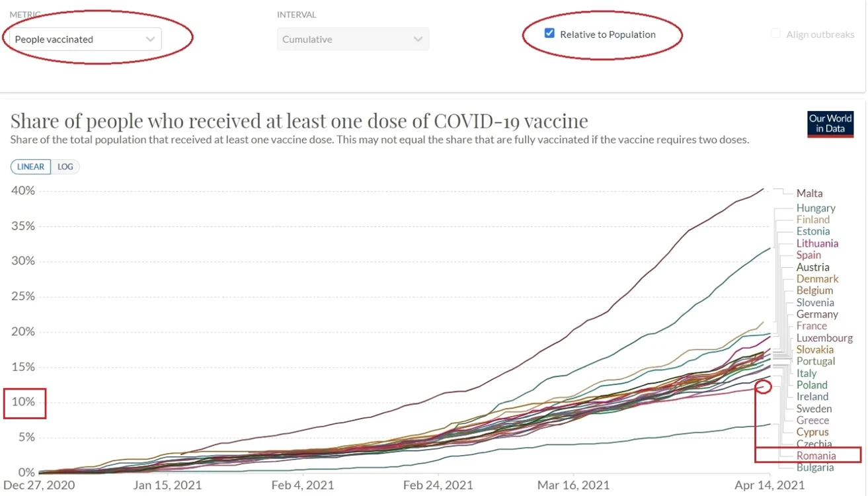868x496 pixels.
Task: Choose Germany from the line labels
Action: tap(817, 314)
